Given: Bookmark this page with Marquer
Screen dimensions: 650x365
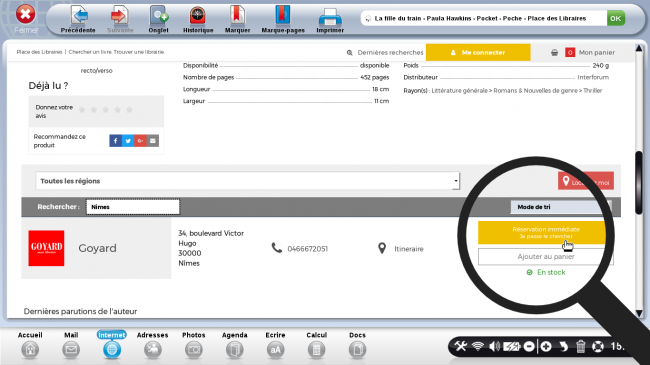Looking at the screenshot, I should tap(237, 19).
